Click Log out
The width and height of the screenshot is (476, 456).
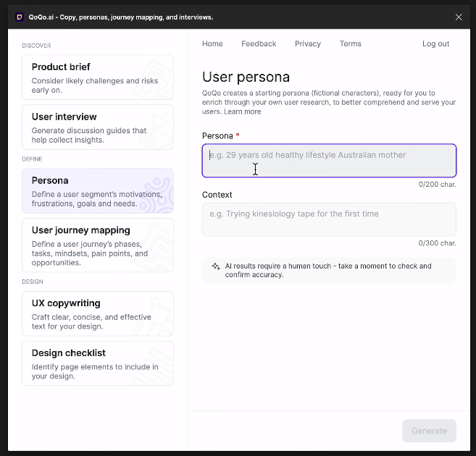pyautogui.click(x=435, y=43)
